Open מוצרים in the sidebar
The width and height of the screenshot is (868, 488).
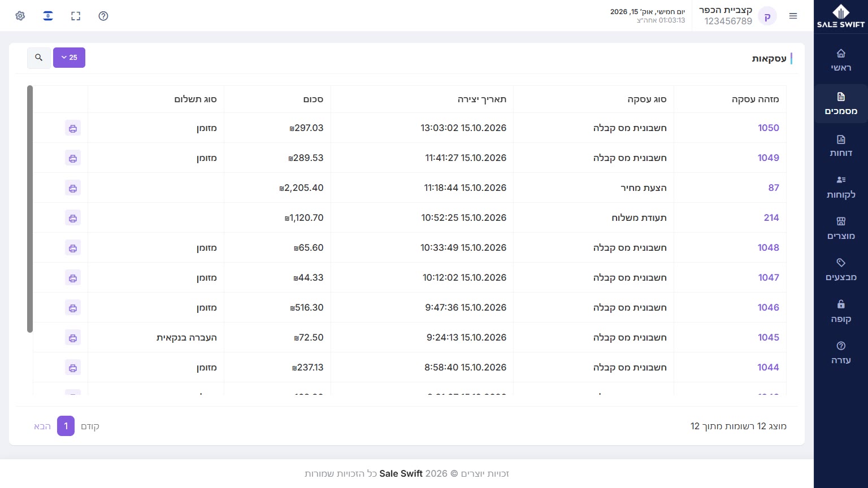coord(841,229)
